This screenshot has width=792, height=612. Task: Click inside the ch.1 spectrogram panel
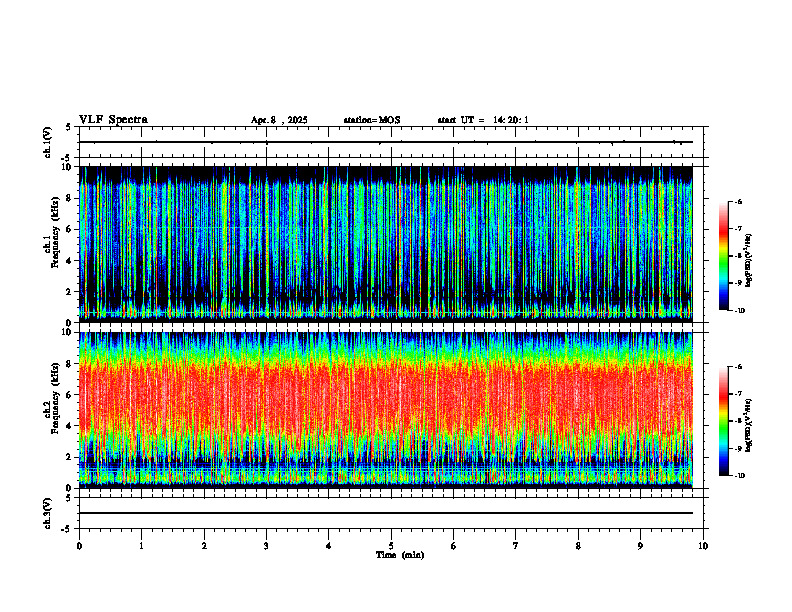[x=386, y=244]
